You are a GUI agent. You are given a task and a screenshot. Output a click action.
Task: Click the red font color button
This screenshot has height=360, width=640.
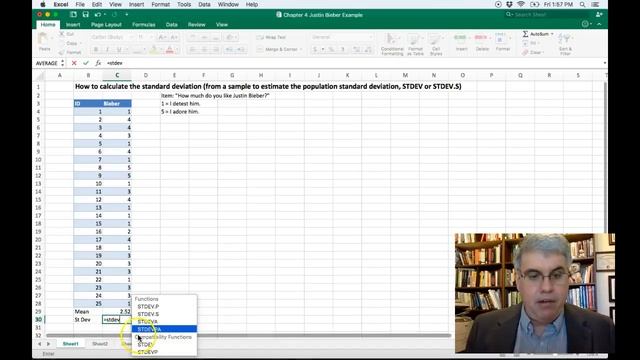[x=169, y=50]
